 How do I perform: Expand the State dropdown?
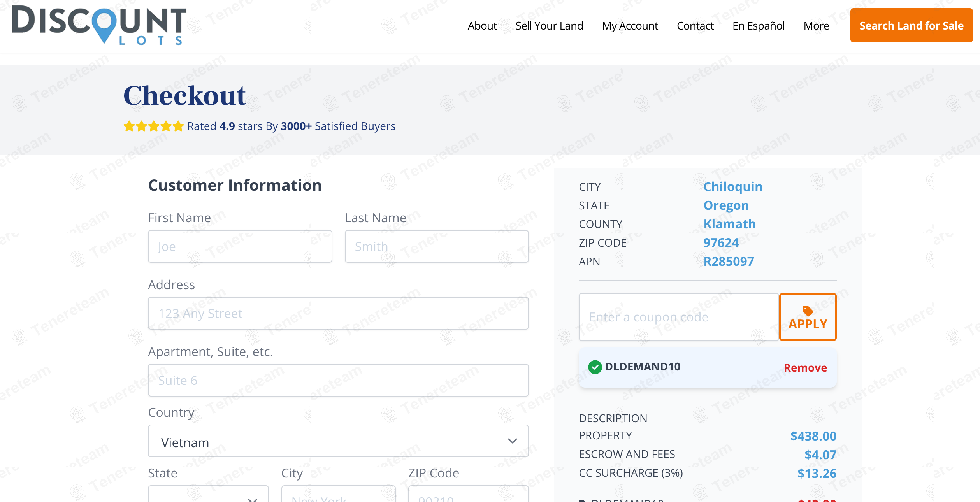(208, 493)
